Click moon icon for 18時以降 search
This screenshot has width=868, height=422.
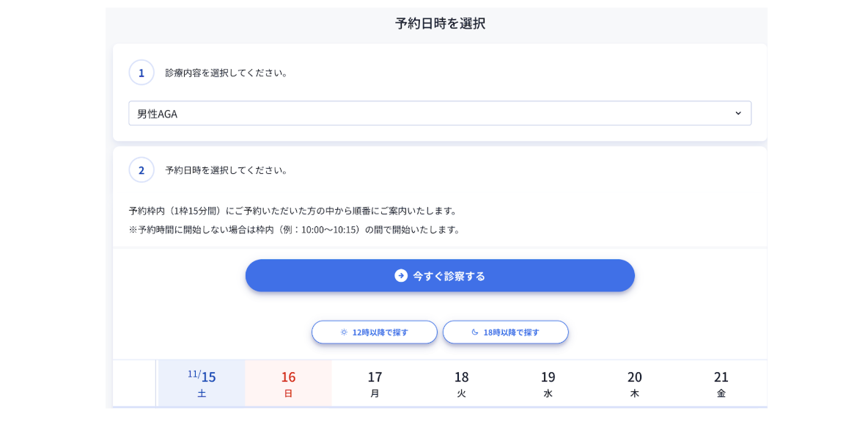pos(475,332)
